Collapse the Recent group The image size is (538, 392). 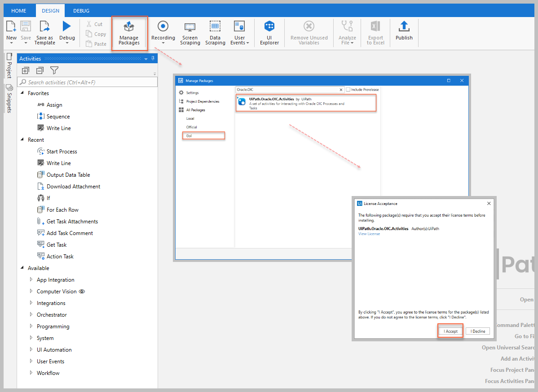(x=22, y=139)
